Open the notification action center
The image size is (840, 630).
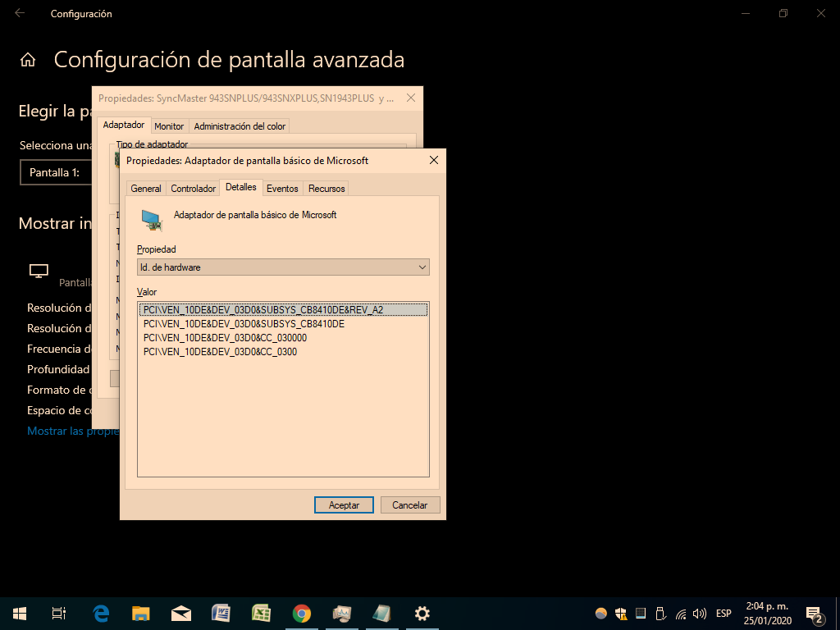(815, 614)
